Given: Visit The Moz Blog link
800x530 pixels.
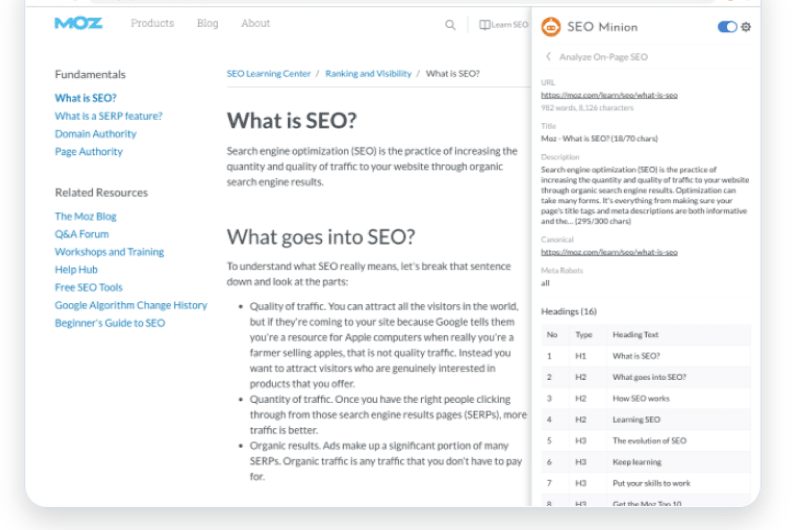Looking at the screenshot, I should click(86, 216).
